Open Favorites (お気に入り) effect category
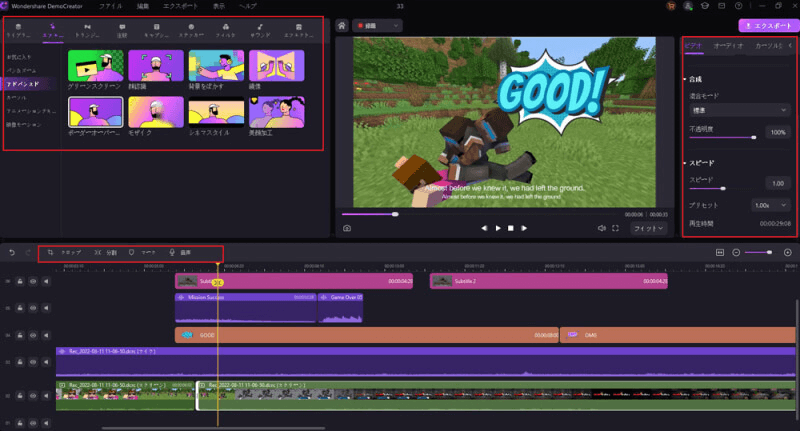The width and height of the screenshot is (800, 431). pos(19,57)
